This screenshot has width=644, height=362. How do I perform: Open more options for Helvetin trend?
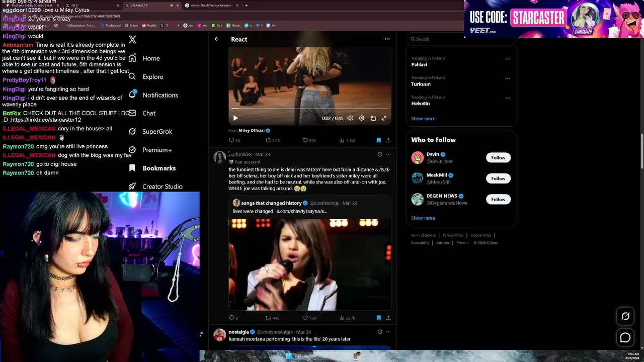pyautogui.click(x=507, y=98)
